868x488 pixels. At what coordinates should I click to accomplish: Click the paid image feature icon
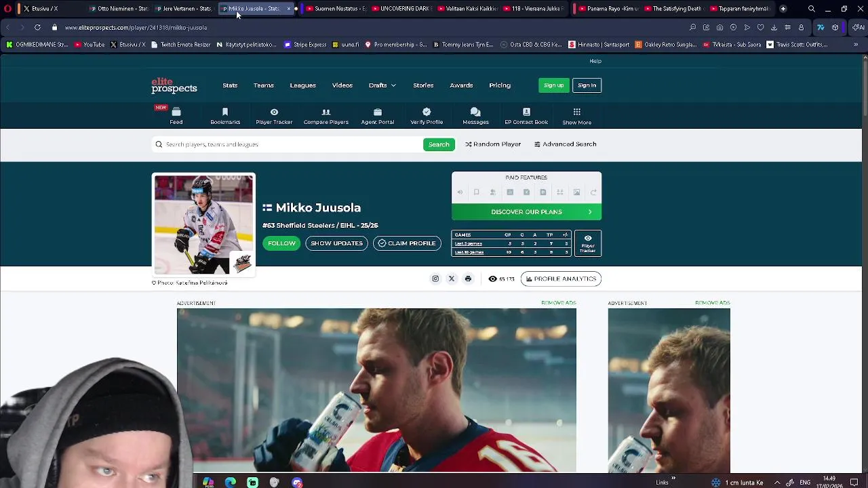coord(576,192)
